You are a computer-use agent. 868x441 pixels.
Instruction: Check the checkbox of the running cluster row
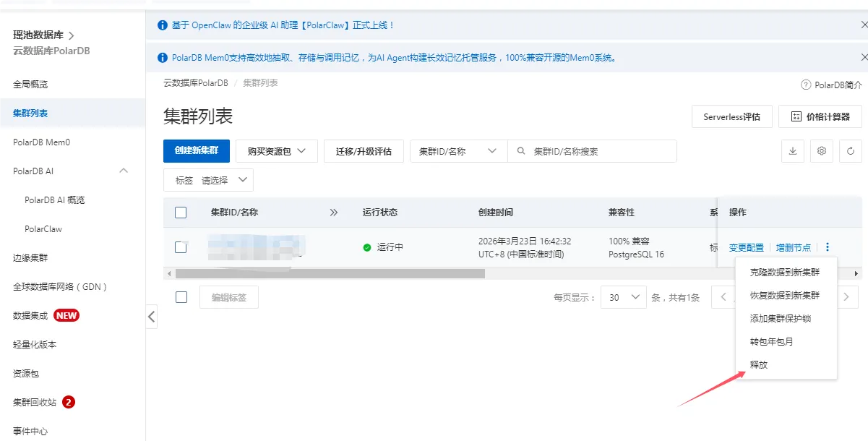(x=181, y=247)
